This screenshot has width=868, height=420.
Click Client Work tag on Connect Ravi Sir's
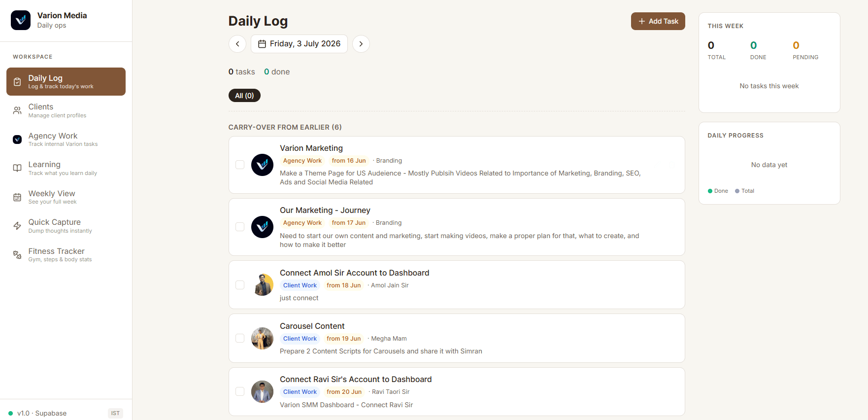click(x=300, y=392)
